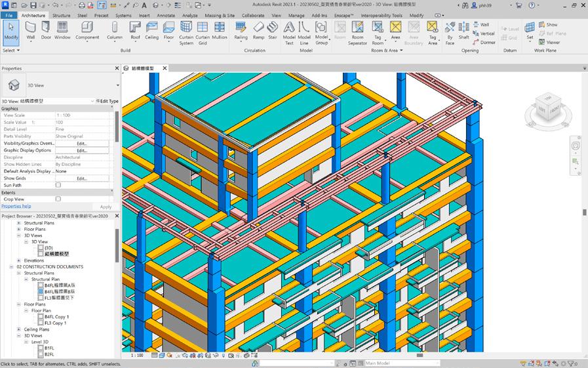Open the B1FL 3D view
Image resolution: width=588 pixels, height=368 pixels.
point(49,348)
